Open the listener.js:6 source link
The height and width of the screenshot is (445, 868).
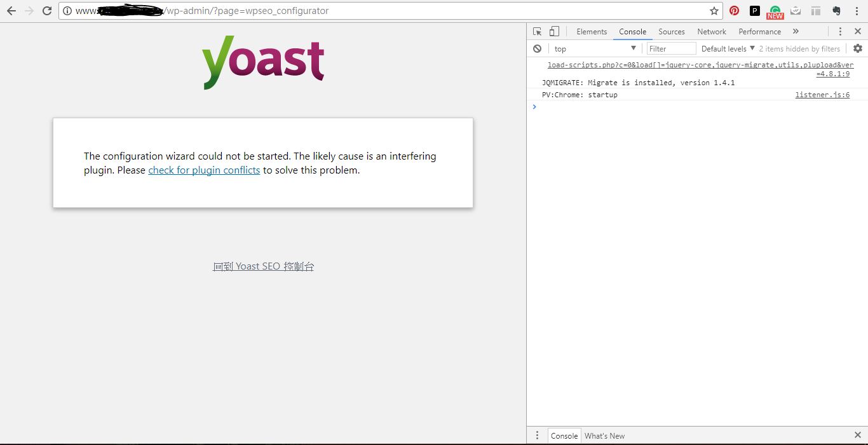click(822, 95)
